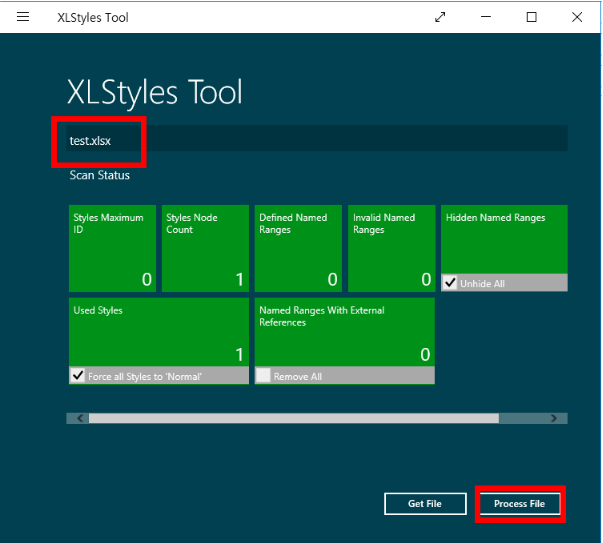
Task: Click the right arrow of the horizontal scrollbar
Action: click(554, 418)
